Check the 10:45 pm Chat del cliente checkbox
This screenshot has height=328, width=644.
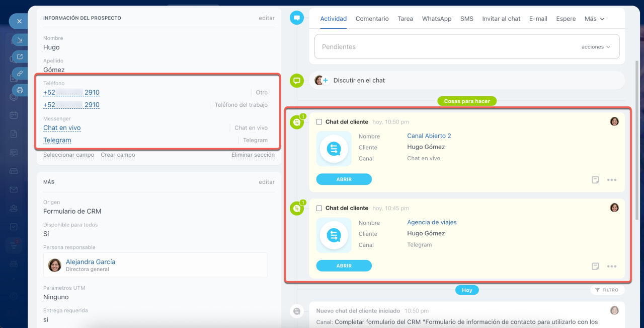coord(319,208)
